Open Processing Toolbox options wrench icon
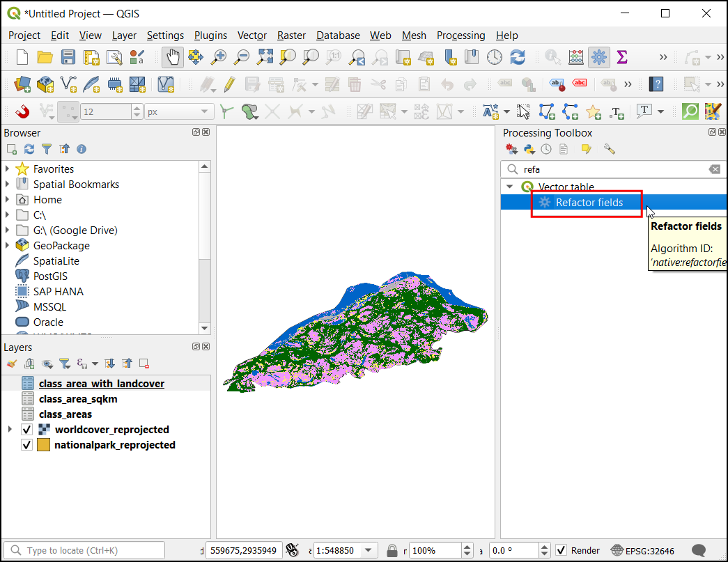The image size is (728, 562). coord(610,149)
